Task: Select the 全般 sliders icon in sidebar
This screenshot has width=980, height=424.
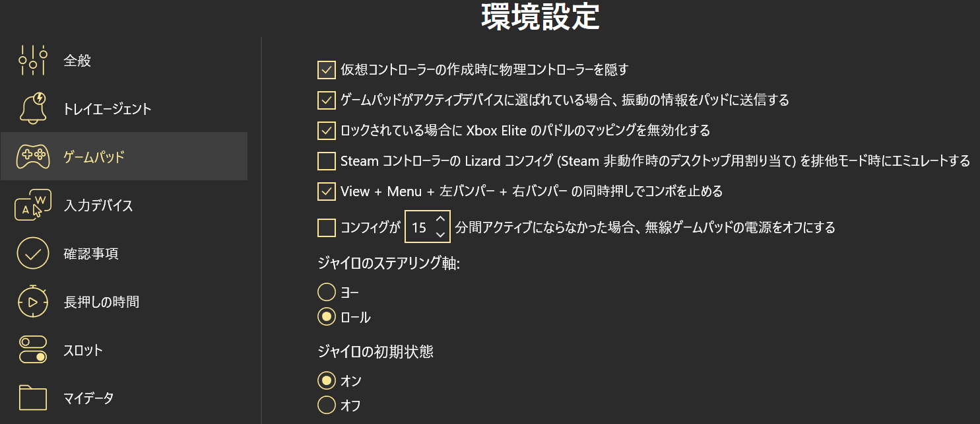Action: coord(32,59)
